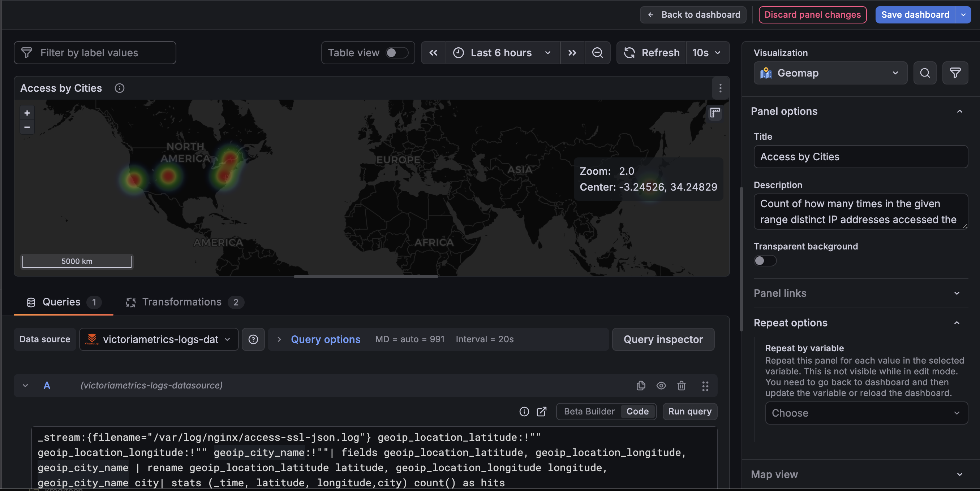Screen dimensions: 980x491
Task: Open the Geomap visualization dropdown
Action: [830, 73]
